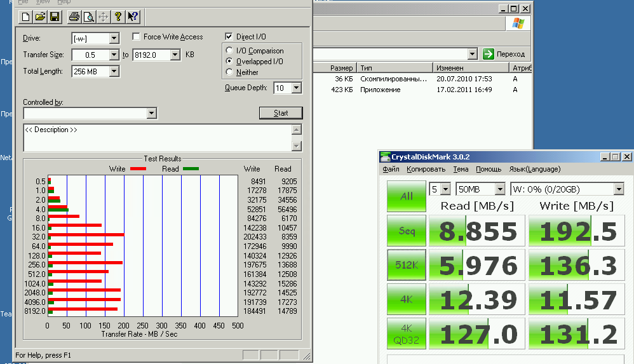Open the Тема menu in CrystalDiskMark
This screenshot has width=634, height=364.
pyautogui.click(x=461, y=170)
